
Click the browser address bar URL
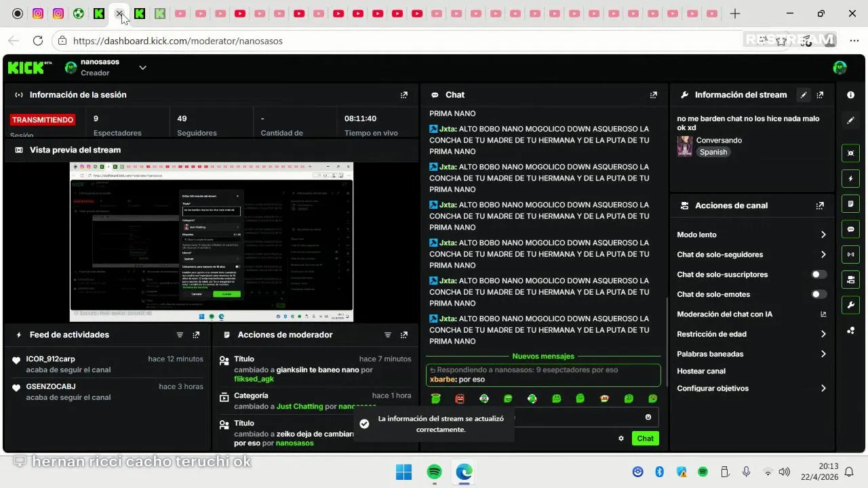[178, 41]
